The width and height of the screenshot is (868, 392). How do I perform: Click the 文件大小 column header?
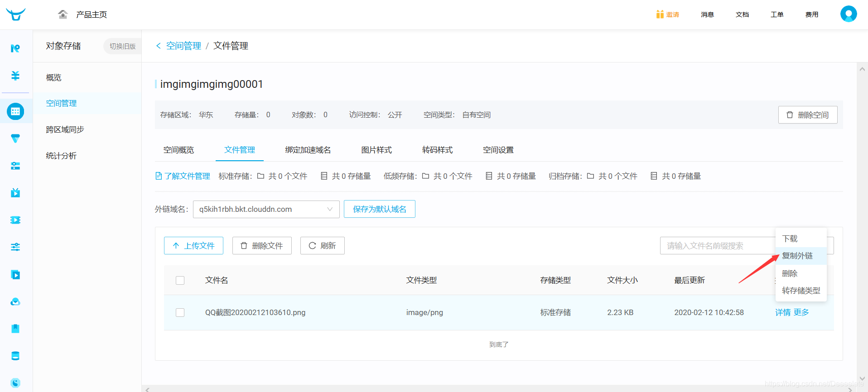(x=622, y=280)
